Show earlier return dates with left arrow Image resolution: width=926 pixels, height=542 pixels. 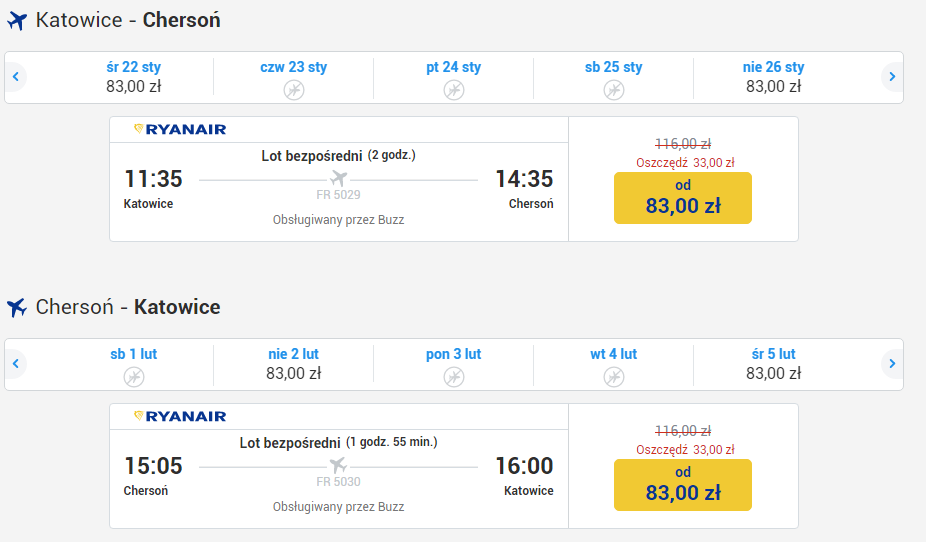tap(16, 364)
